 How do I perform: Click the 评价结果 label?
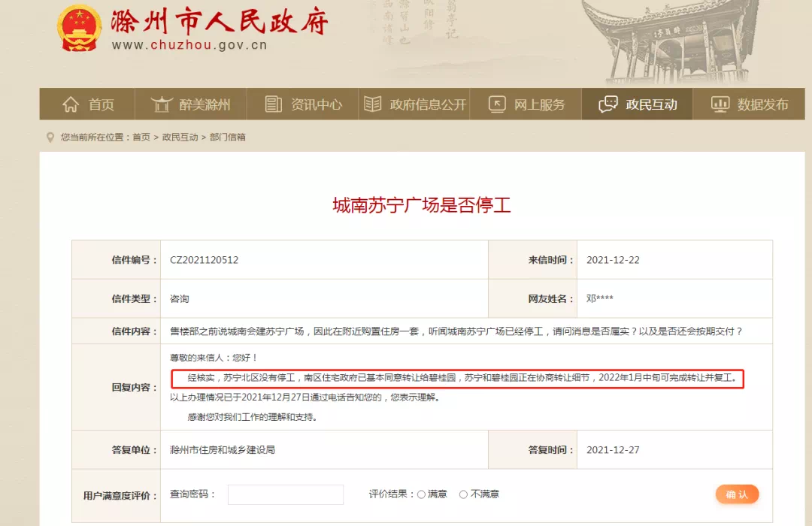click(392, 494)
